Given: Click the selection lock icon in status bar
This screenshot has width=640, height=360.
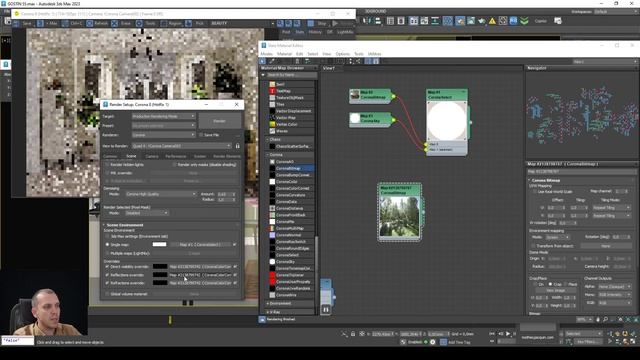Looking at the screenshot, I should tap(353, 334).
